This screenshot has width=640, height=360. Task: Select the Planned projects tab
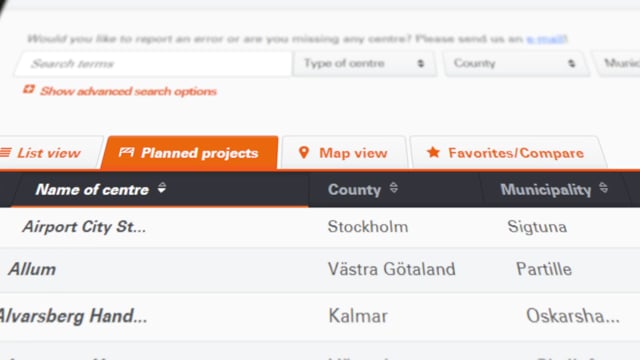[x=190, y=153]
